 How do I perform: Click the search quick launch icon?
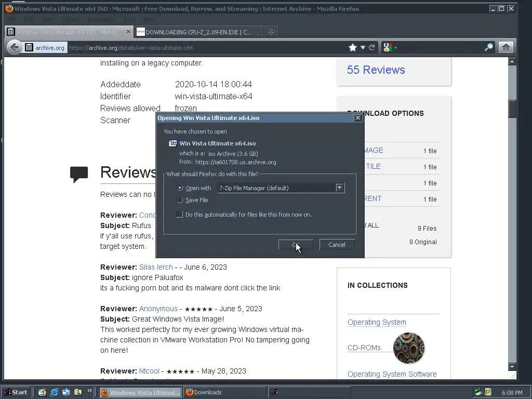coord(78,392)
